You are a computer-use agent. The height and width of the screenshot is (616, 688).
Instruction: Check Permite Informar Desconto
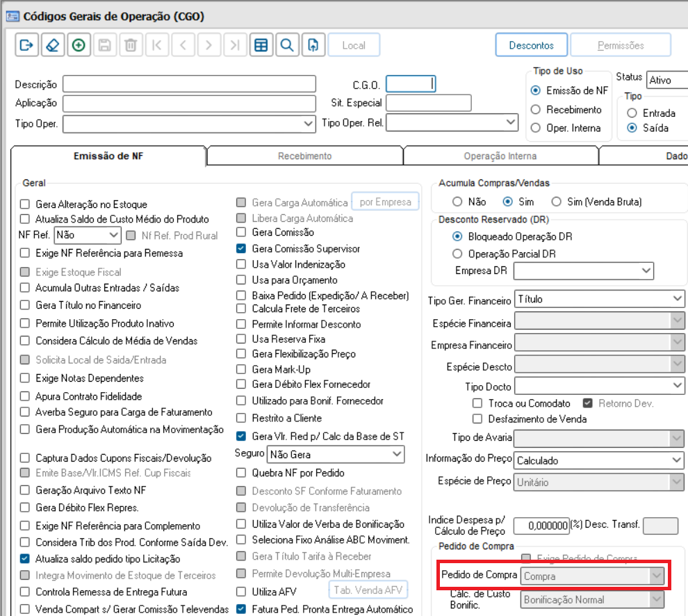(241, 324)
